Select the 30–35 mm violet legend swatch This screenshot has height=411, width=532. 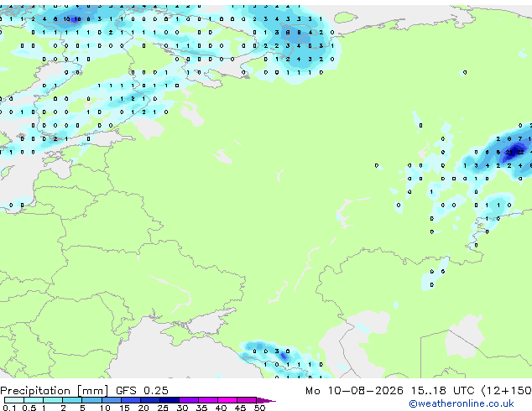coord(188,400)
